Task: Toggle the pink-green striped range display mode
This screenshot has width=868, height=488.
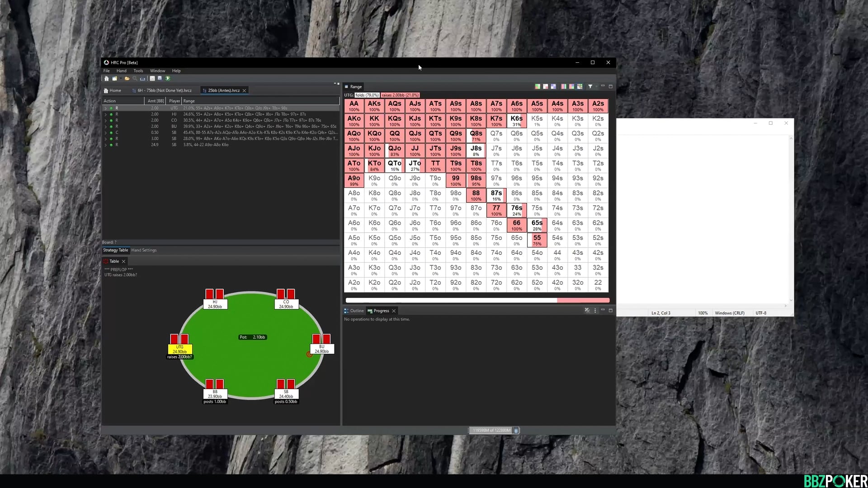Action: (x=564, y=86)
